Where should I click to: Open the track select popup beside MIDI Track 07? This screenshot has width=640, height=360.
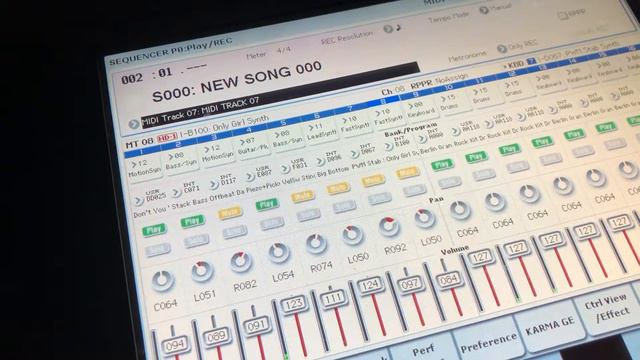point(133,124)
